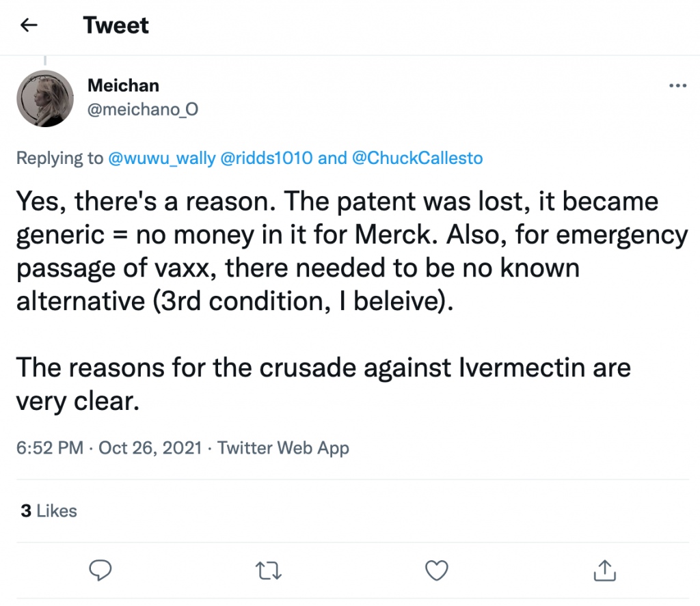Visit the @wuwu_wally profile
The height and width of the screenshot is (606, 700).
(x=161, y=159)
